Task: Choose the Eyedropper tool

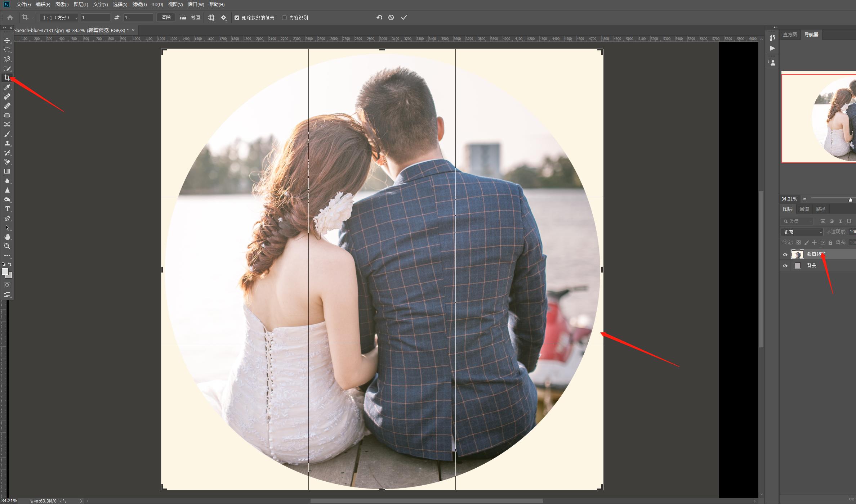Action: (7, 87)
